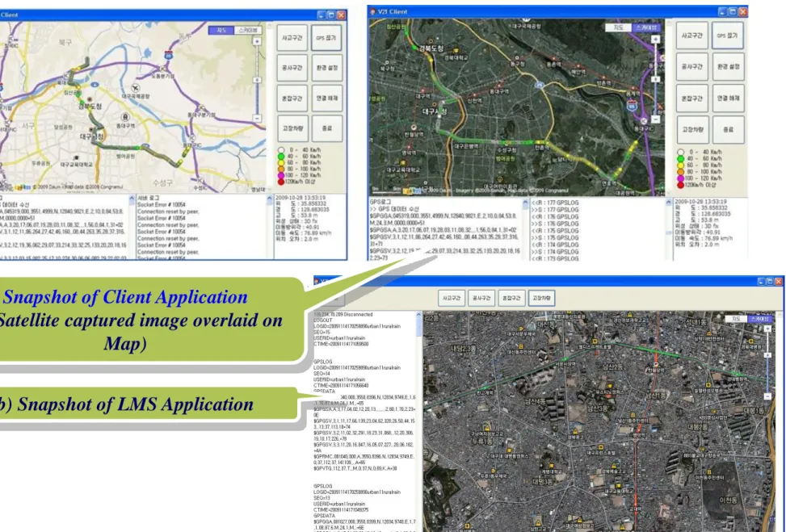
Task: Click GPS log scrollbar in V2I Client window
Action: 525,229
